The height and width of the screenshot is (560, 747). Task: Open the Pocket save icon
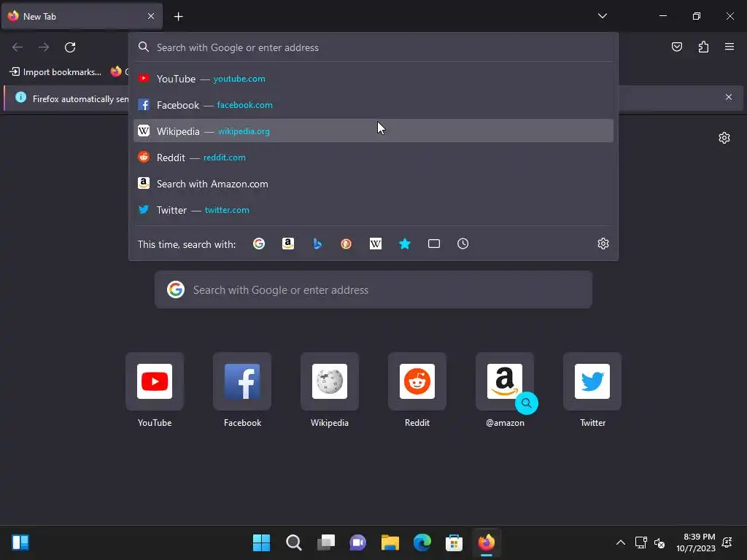(676, 47)
